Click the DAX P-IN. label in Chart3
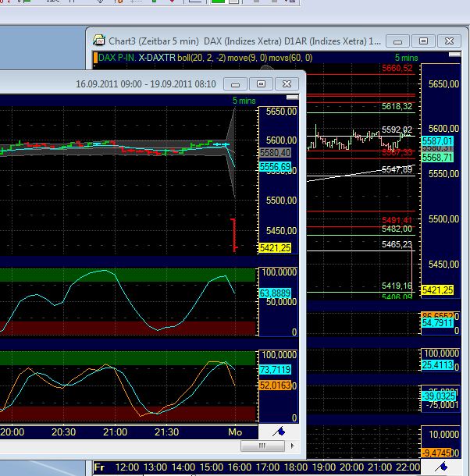This screenshot has width=470, height=476. click(x=117, y=58)
